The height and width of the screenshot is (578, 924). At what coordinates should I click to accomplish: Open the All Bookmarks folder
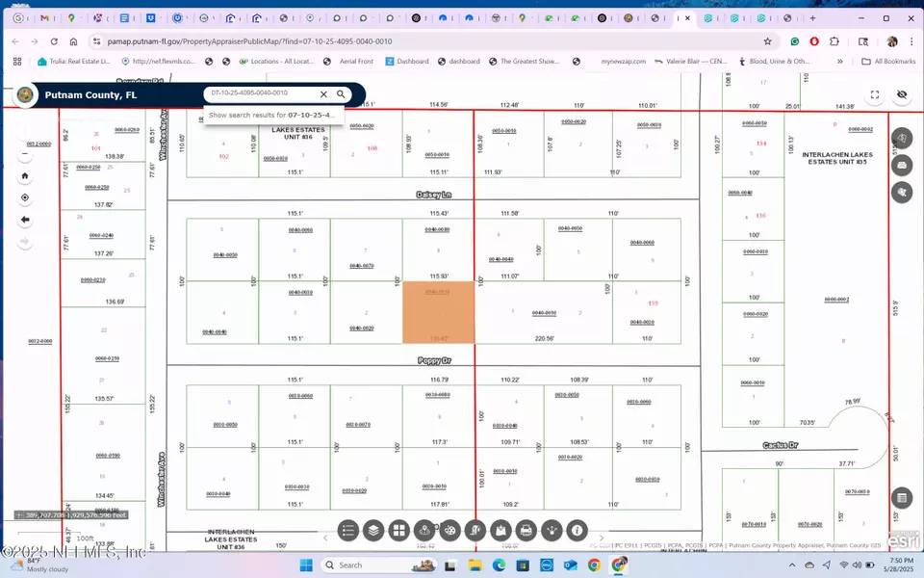click(887, 61)
